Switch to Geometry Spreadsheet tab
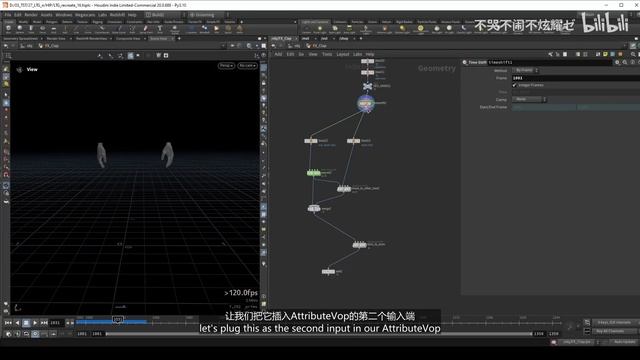The width and height of the screenshot is (640, 360). click(x=20, y=38)
